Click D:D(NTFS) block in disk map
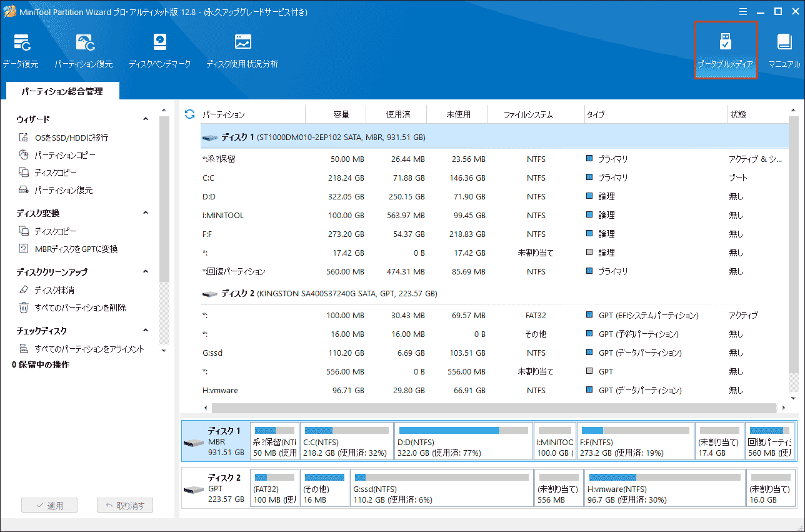Viewport: 805px width, 532px height. [463, 441]
